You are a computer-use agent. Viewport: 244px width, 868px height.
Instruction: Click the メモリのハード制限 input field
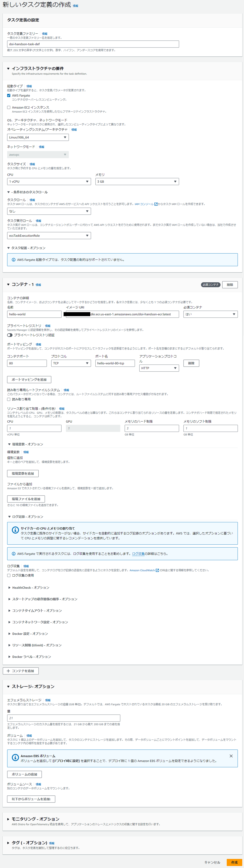click(152, 428)
